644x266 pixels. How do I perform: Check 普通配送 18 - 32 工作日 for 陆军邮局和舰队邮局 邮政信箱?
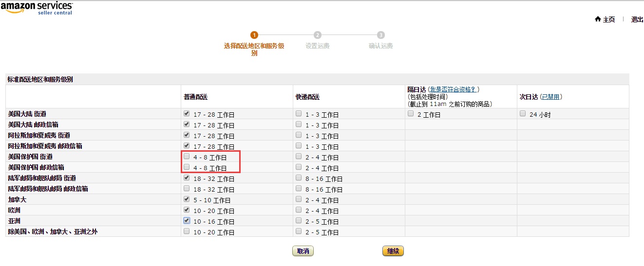click(x=187, y=189)
